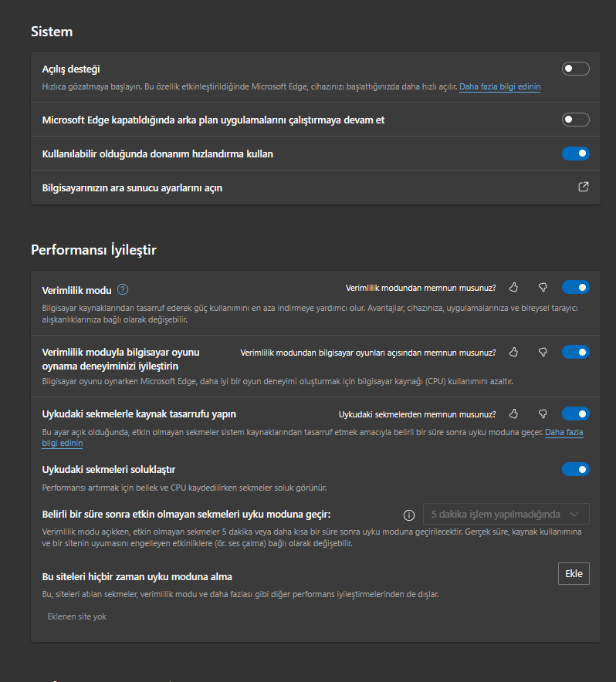Expand the 5 dakika işlem yapılmadığında dropdown
This screenshot has height=682, width=616.
point(506,514)
